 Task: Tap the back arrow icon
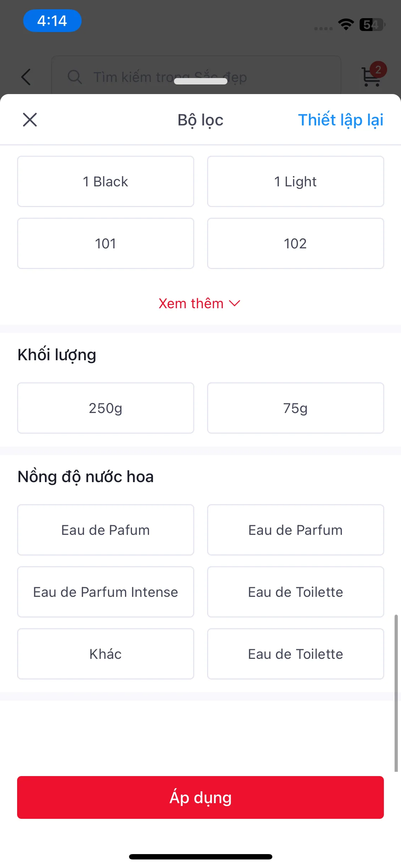pos(26,77)
